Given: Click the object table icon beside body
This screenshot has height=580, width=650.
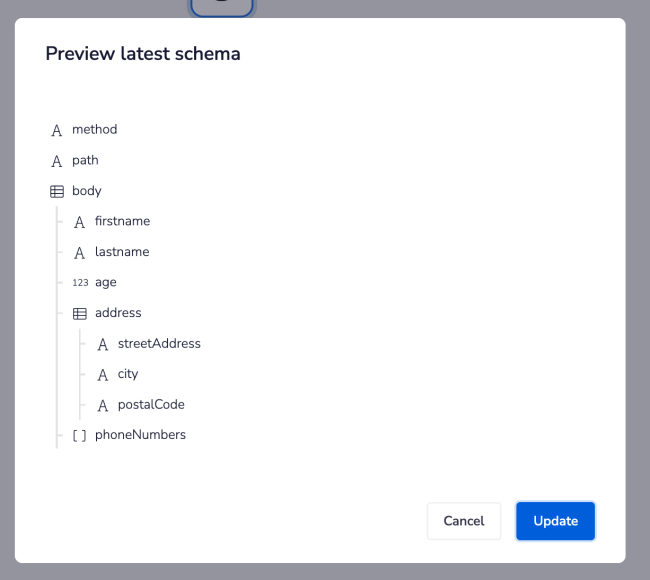Looking at the screenshot, I should (57, 191).
